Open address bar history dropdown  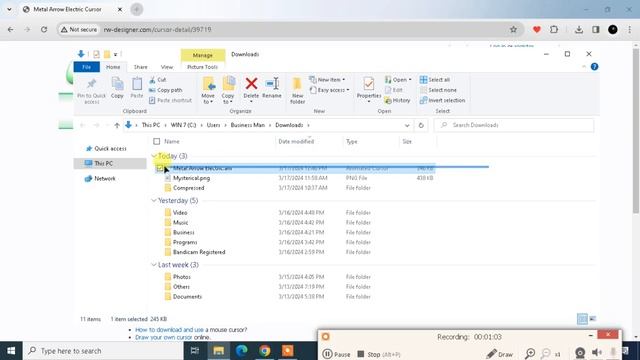[407, 125]
